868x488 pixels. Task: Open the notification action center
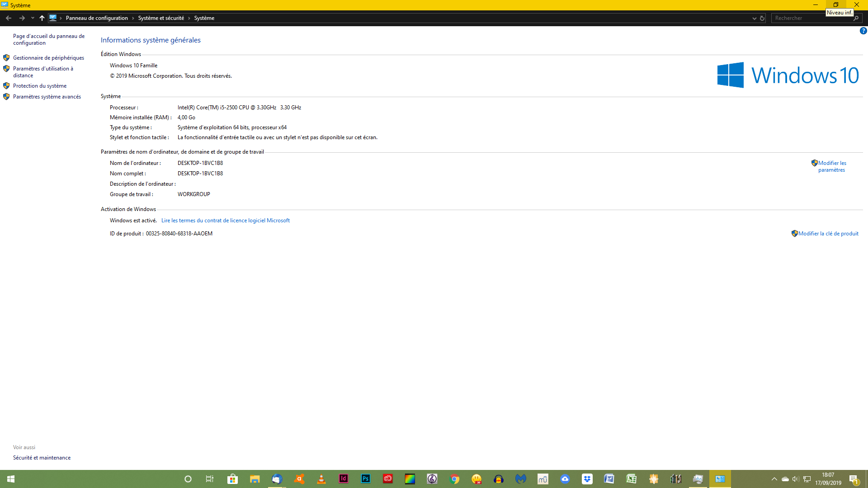coord(854,479)
